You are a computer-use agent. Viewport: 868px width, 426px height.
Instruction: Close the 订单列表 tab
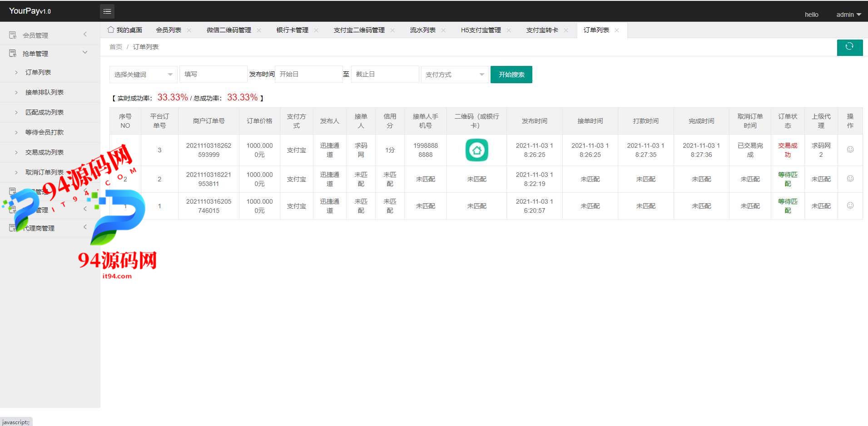pyautogui.click(x=617, y=30)
